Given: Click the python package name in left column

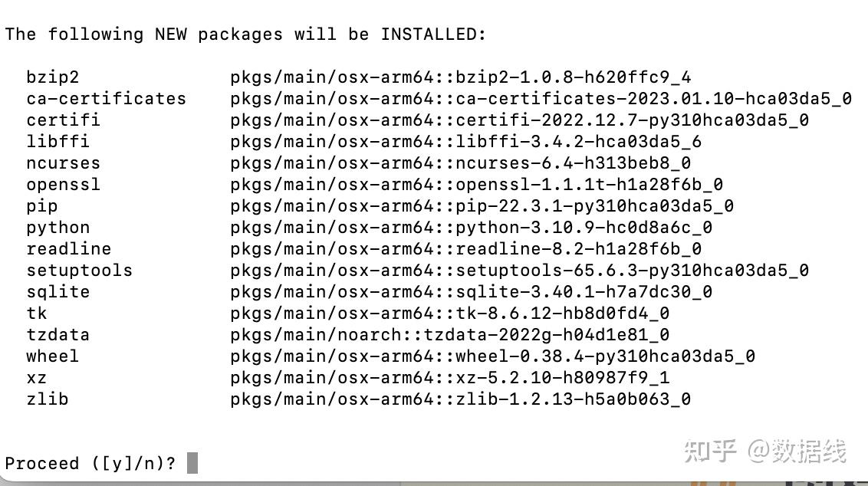Looking at the screenshot, I should tap(58, 228).
